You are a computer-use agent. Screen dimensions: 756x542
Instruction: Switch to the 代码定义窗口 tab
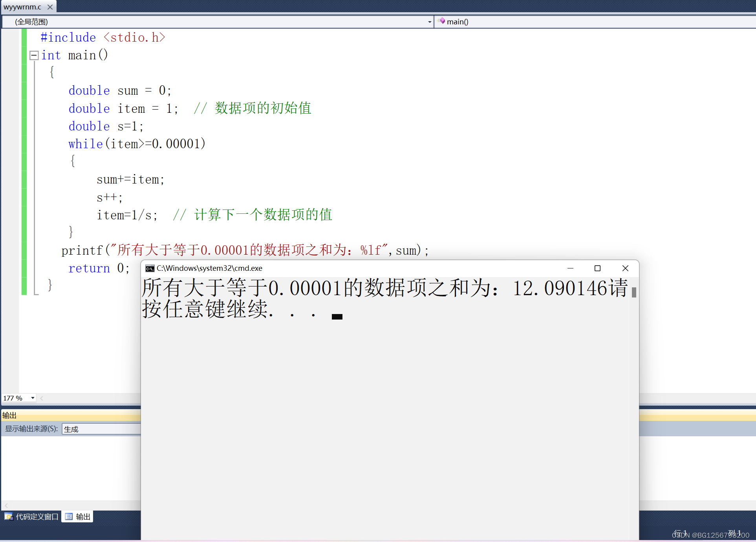coord(37,516)
